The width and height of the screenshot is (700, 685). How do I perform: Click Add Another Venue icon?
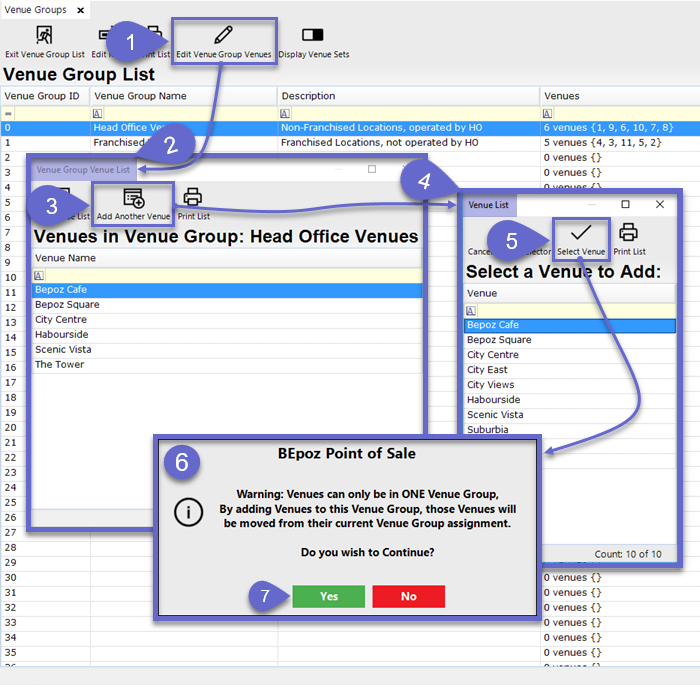click(x=133, y=197)
